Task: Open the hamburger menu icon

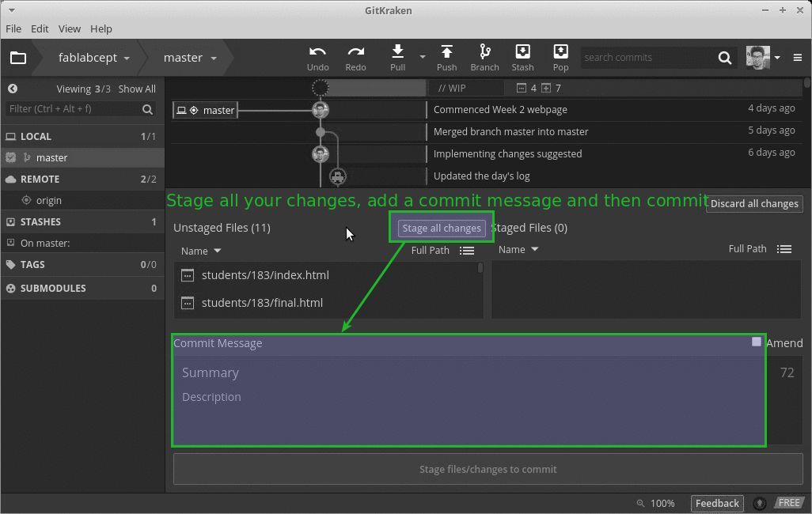Action: tap(798, 58)
